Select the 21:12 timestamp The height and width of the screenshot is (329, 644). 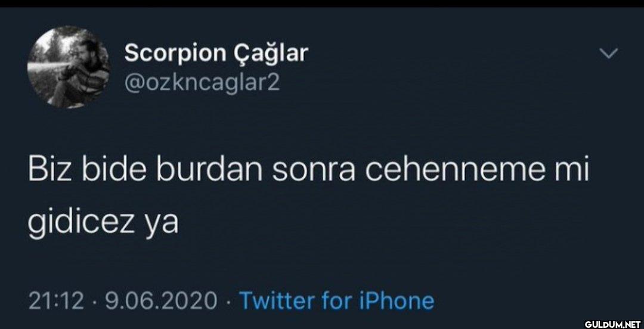(x=56, y=301)
